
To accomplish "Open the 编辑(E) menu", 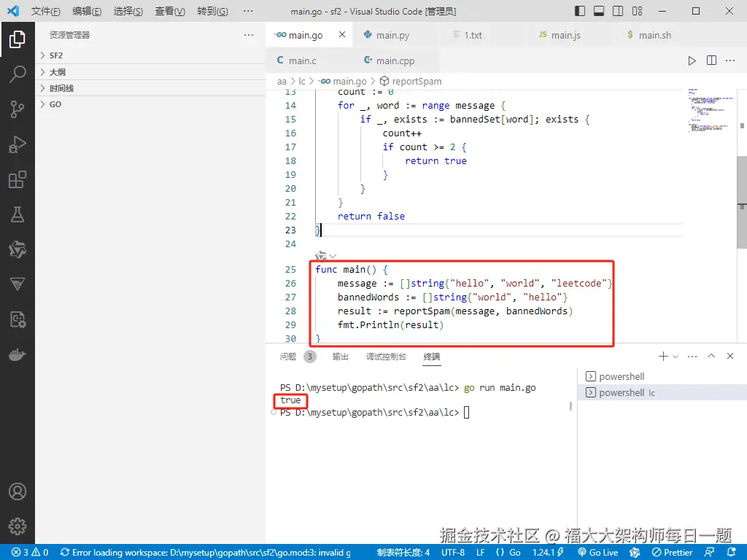I will (x=87, y=11).
